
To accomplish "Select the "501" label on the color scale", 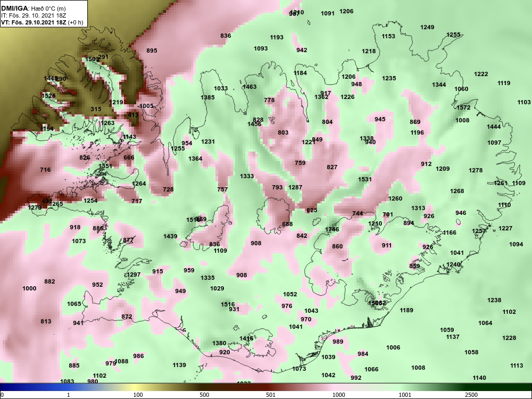I will click(270, 395).
